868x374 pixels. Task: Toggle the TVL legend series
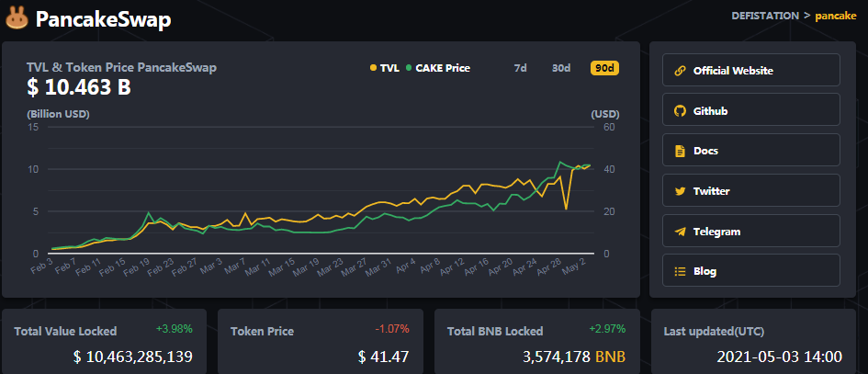pos(385,68)
